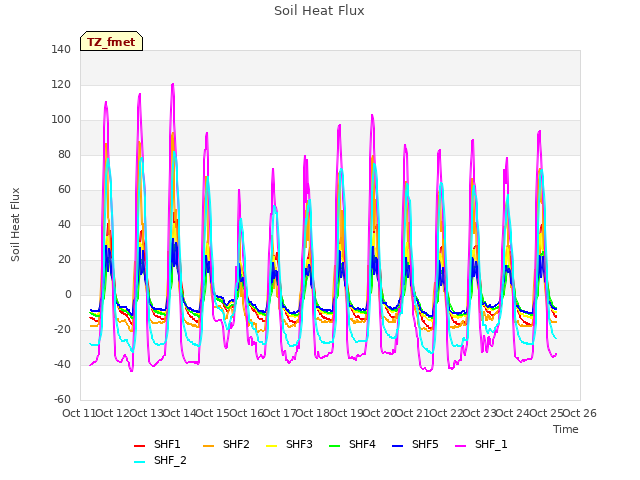Click the Oct 14 x-axis date label
Image resolution: width=640 pixels, height=480 pixels.
coord(179,413)
